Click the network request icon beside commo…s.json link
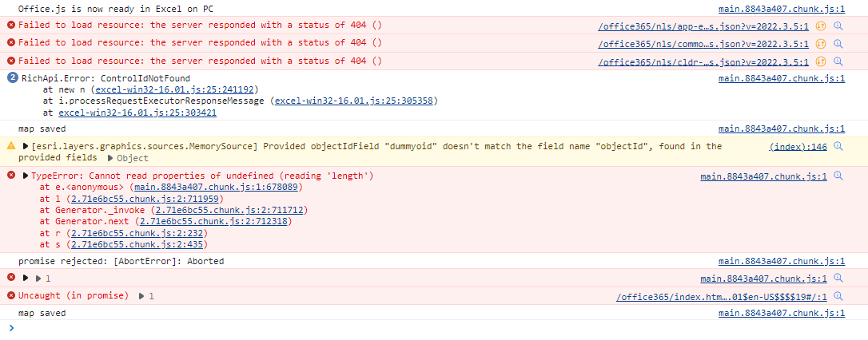 tap(822, 43)
